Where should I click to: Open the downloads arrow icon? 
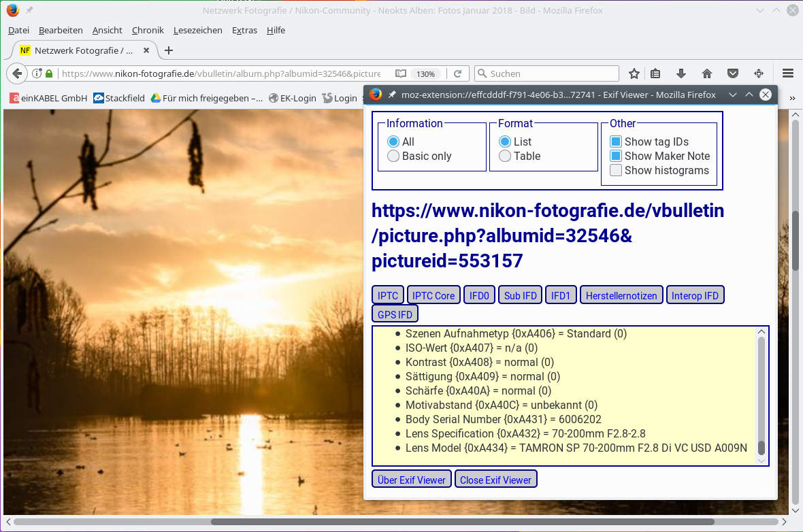pyautogui.click(x=681, y=73)
